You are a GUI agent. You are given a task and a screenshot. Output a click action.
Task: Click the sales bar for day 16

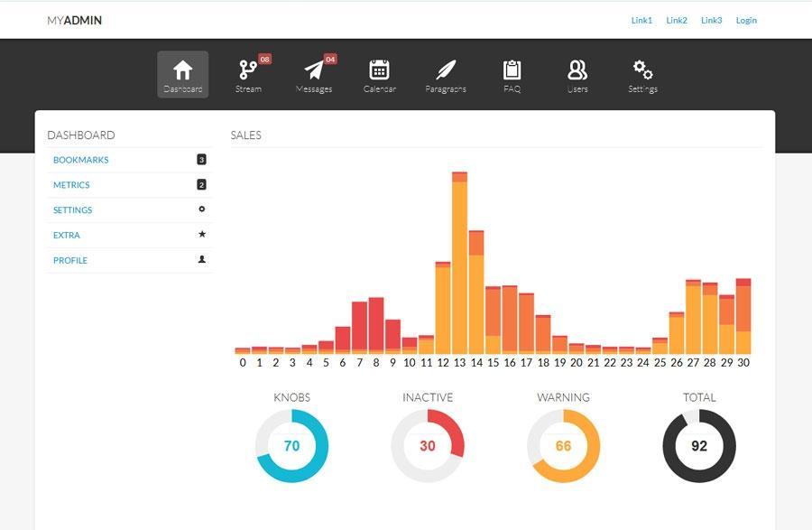pos(510,320)
